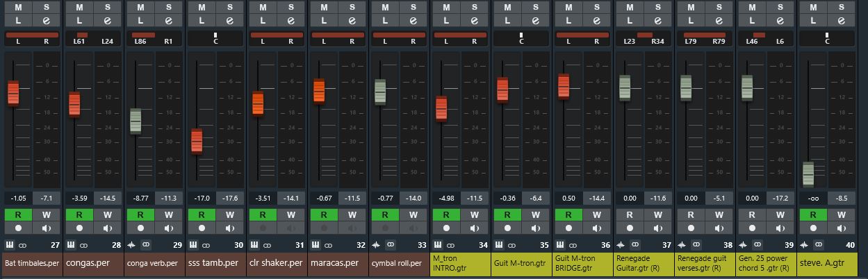868x279 pixels.
Task: Click the sss tamb.per volume fader handle
Action: 197,141
